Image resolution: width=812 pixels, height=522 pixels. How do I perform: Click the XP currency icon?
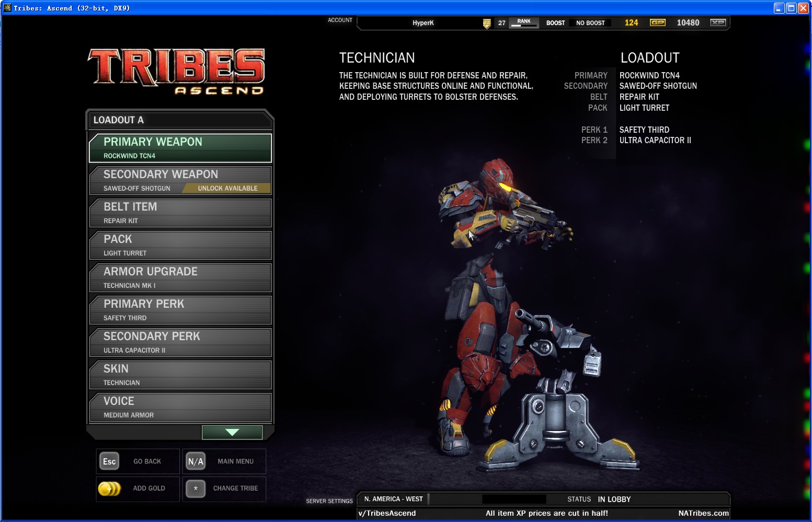[718, 22]
